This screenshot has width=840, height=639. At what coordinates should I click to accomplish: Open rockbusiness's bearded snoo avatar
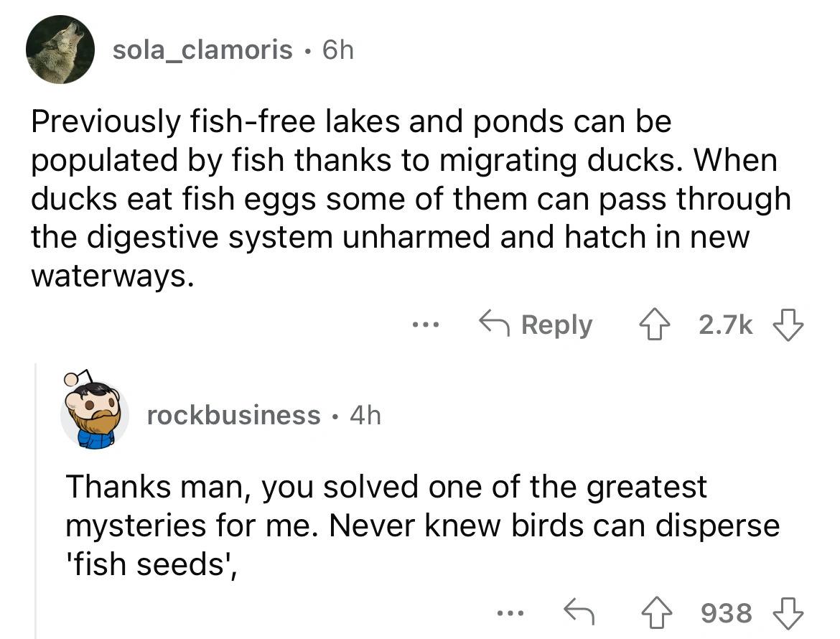93,416
